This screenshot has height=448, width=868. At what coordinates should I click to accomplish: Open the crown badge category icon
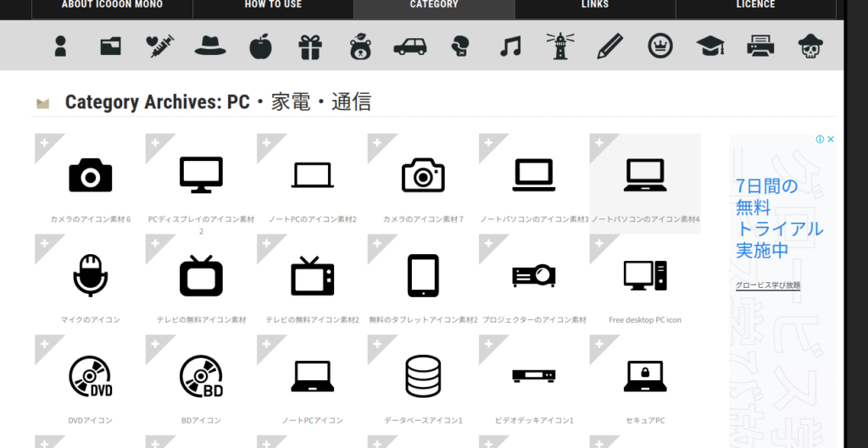660,46
